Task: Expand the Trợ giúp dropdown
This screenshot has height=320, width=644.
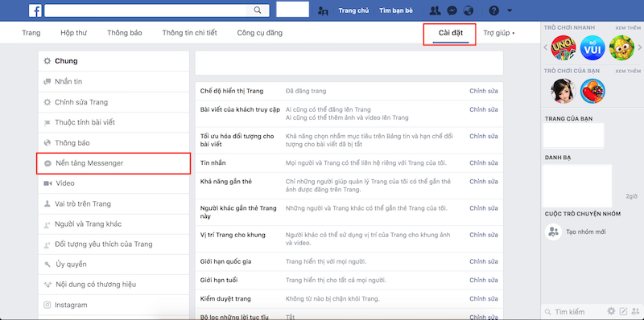Action: coord(499,33)
